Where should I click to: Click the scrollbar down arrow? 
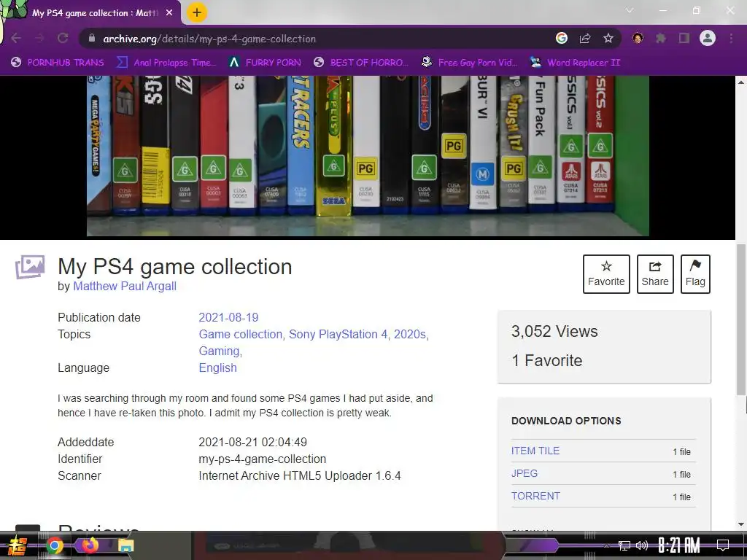(x=741, y=524)
